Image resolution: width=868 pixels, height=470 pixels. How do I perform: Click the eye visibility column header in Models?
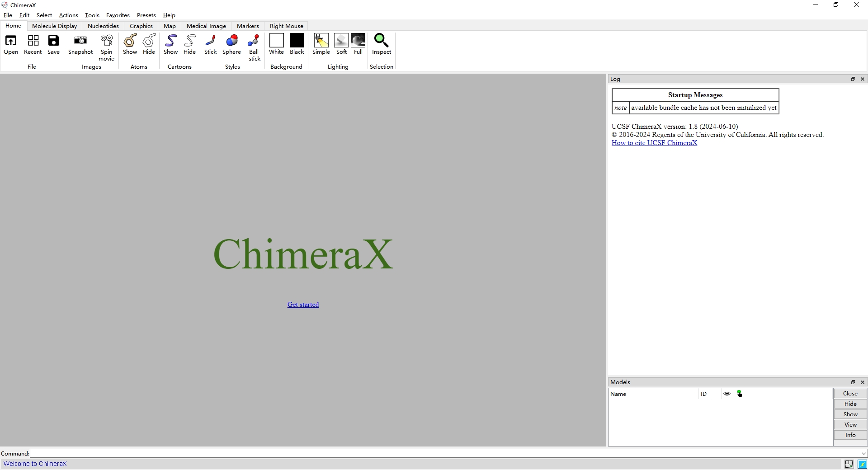click(727, 394)
